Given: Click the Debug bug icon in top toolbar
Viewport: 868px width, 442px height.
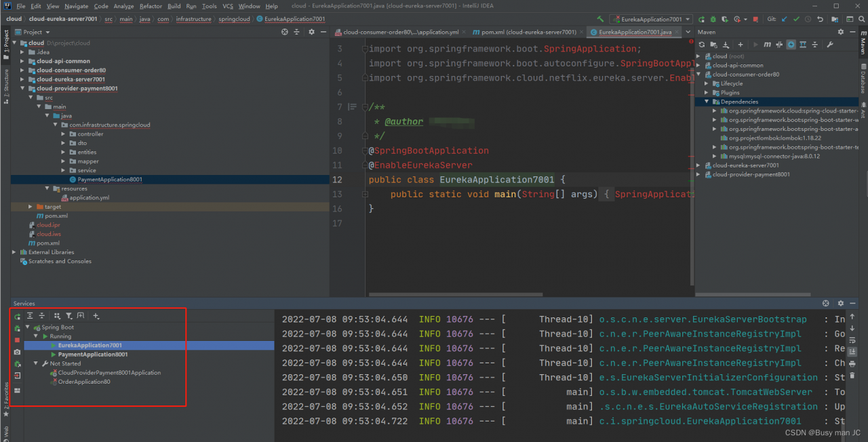Looking at the screenshot, I should click(712, 19).
